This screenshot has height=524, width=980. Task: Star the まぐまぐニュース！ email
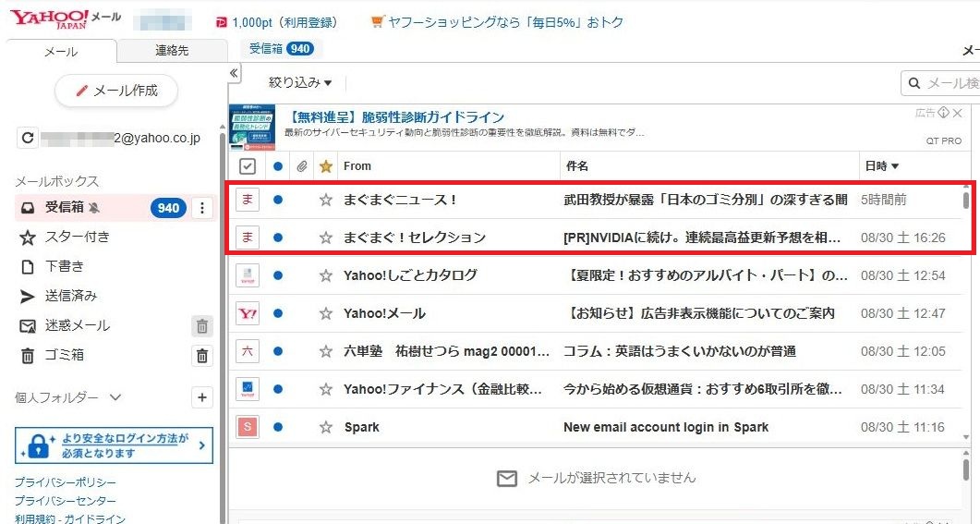point(325,200)
